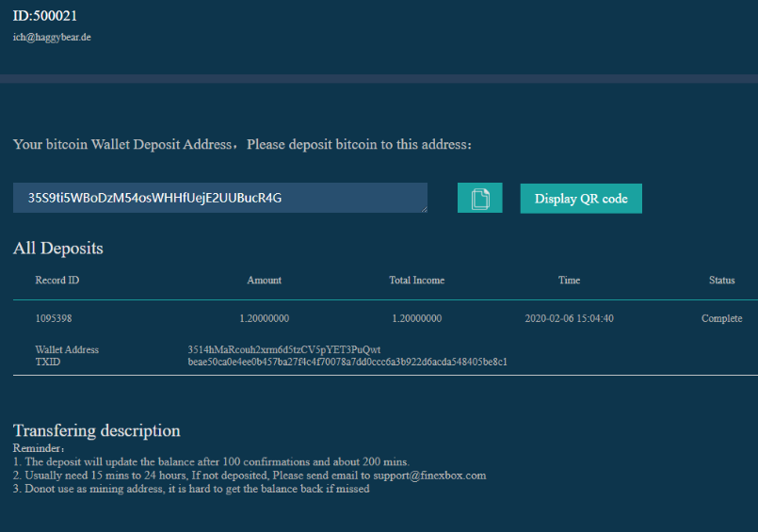758x532 pixels.
Task: Click the All Deposits heading
Action: (58, 249)
